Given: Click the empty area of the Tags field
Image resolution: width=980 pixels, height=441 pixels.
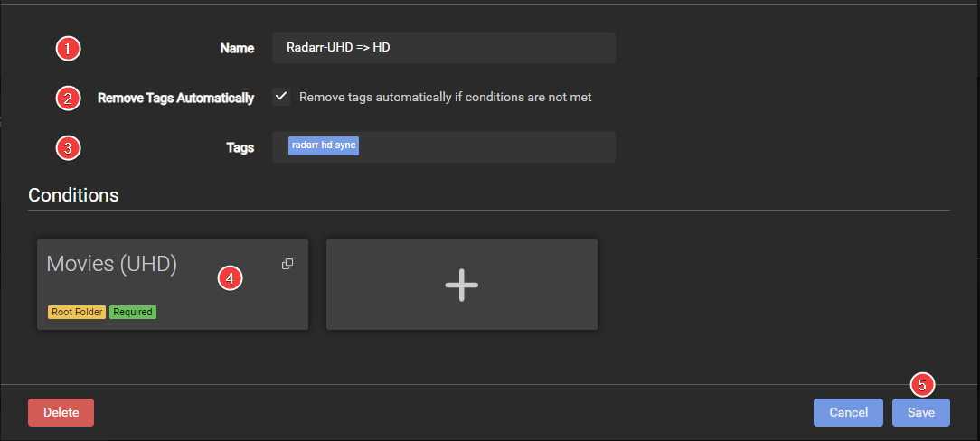Looking at the screenshot, I should coord(488,146).
